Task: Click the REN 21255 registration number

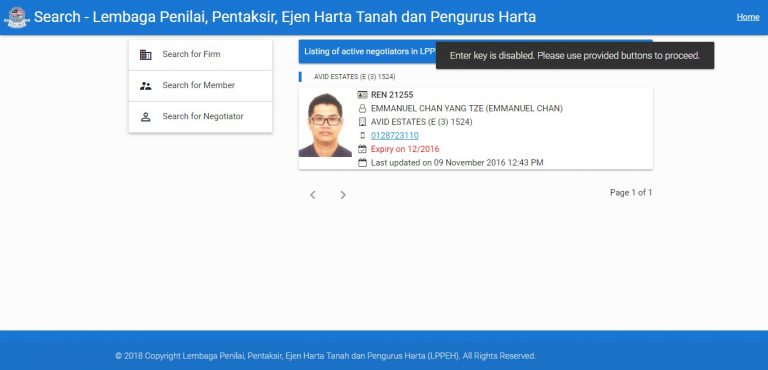Action: coord(392,95)
